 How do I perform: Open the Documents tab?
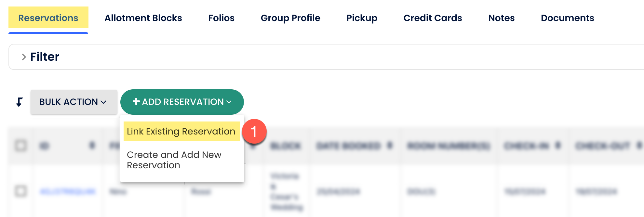tap(567, 18)
